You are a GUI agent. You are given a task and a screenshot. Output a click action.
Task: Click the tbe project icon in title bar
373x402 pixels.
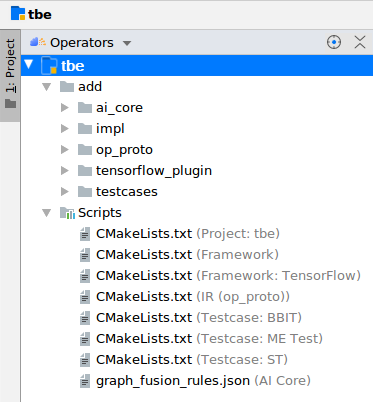(x=18, y=14)
